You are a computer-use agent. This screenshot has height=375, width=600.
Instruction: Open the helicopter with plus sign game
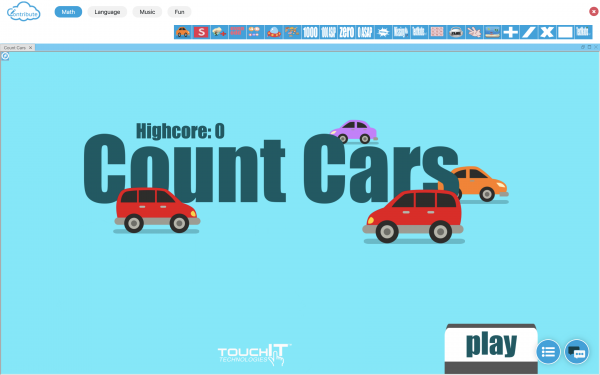pos(219,32)
